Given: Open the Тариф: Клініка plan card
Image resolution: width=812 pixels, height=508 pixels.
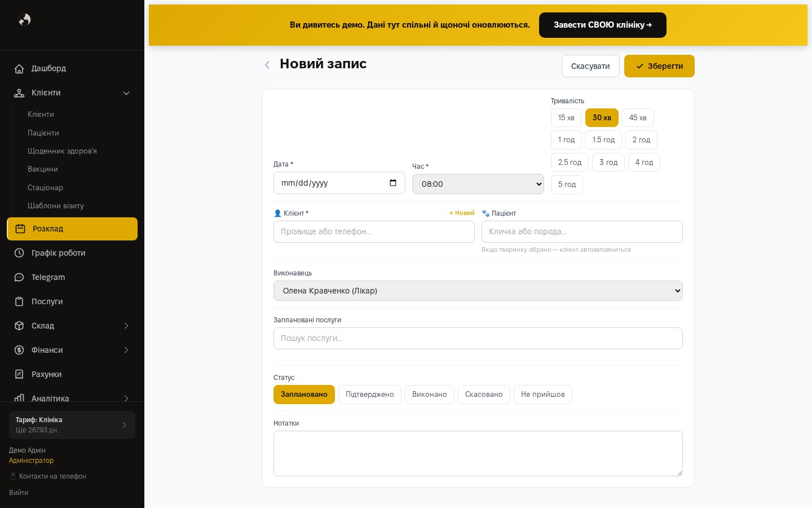Looking at the screenshot, I should (x=72, y=425).
